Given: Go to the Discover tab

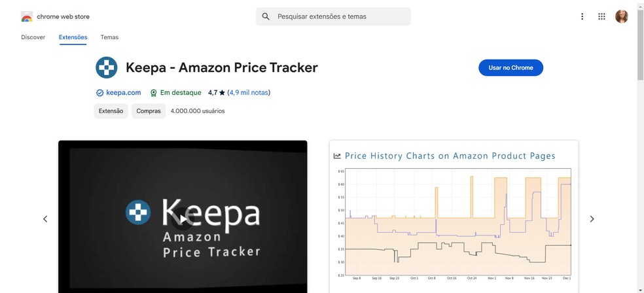Looking at the screenshot, I should pyautogui.click(x=33, y=37).
